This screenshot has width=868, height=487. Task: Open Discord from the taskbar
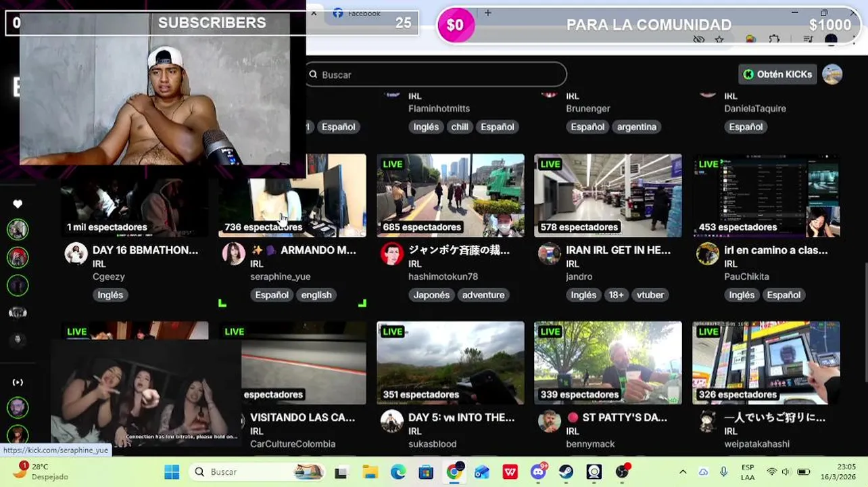click(x=539, y=471)
